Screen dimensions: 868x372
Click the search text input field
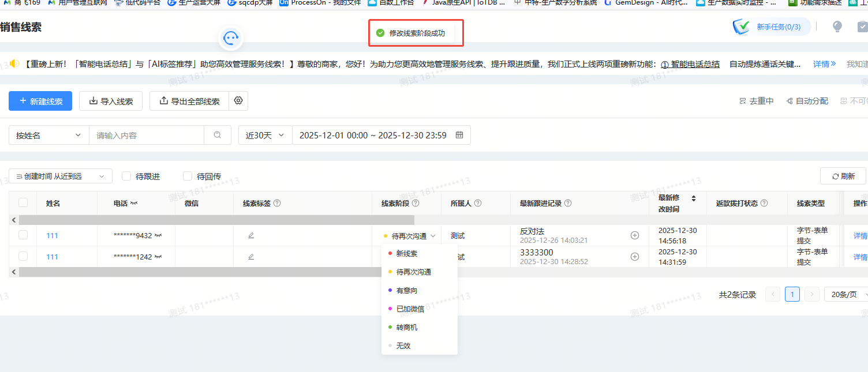tap(147, 135)
